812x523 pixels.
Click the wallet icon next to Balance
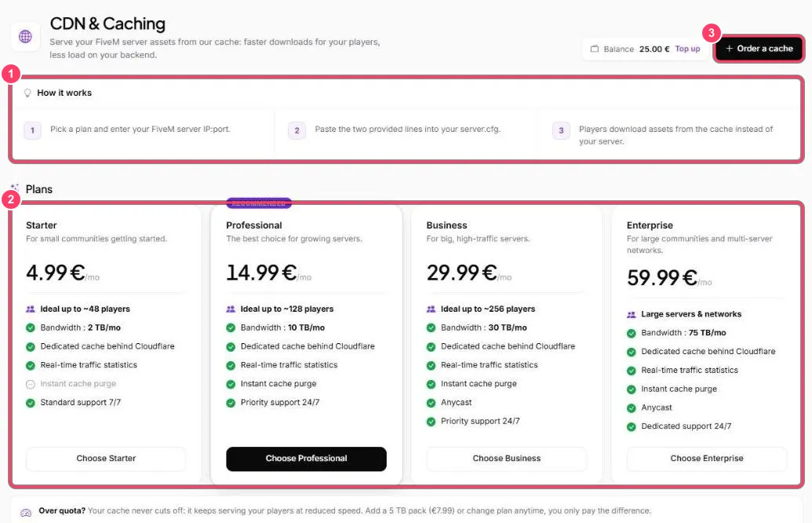[x=595, y=49]
